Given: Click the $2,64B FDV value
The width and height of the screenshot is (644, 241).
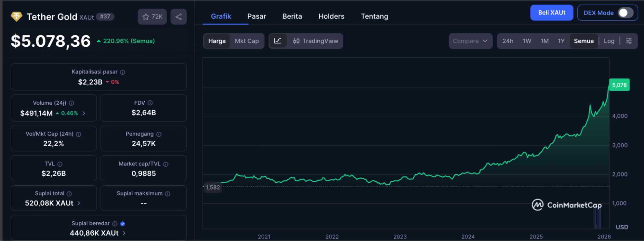Looking at the screenshot, I should (144, 113).
